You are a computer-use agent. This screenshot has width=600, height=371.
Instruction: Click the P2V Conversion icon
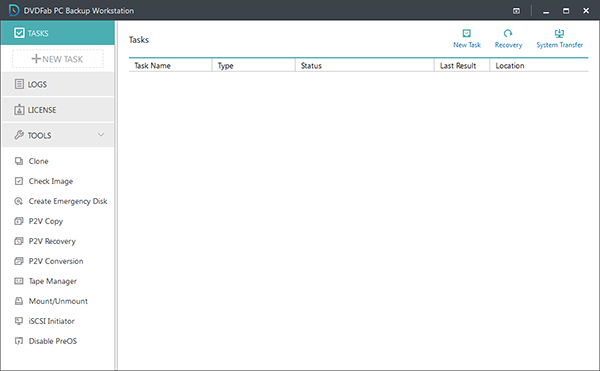click(19, 261)
